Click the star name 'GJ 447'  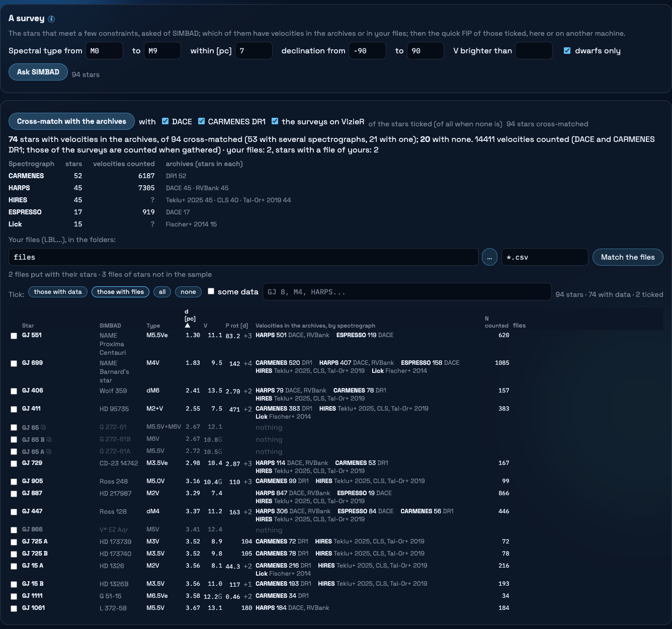(x=32, y=511)
